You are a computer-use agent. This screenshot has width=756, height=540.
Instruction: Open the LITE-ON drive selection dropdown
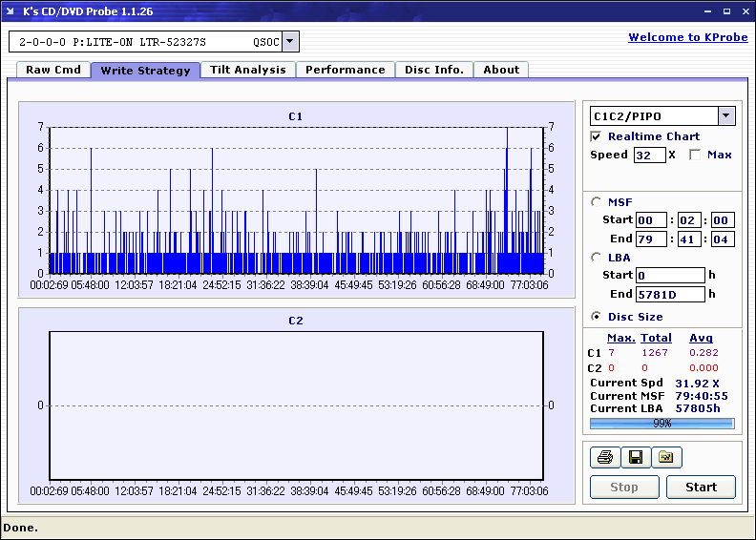290,42
